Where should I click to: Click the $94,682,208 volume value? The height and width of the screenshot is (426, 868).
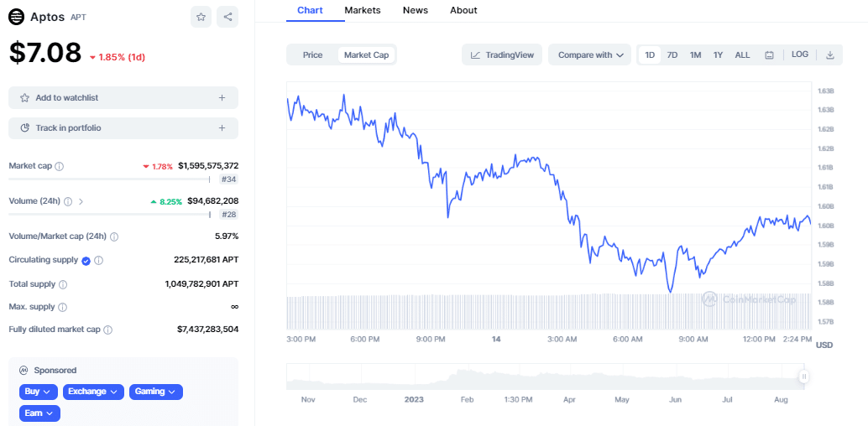click(213, 200)
